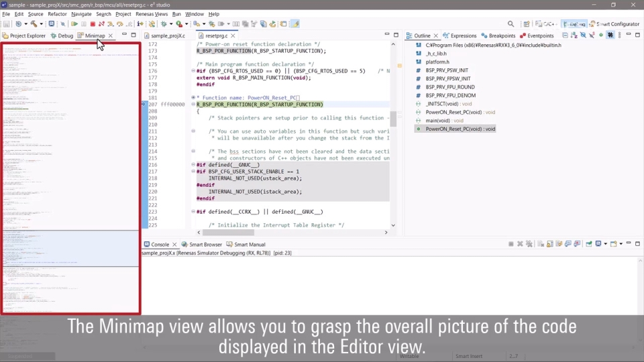
Task: Toggle the highlighted group-by button in Outline toolbar
Action: [610, 36]
